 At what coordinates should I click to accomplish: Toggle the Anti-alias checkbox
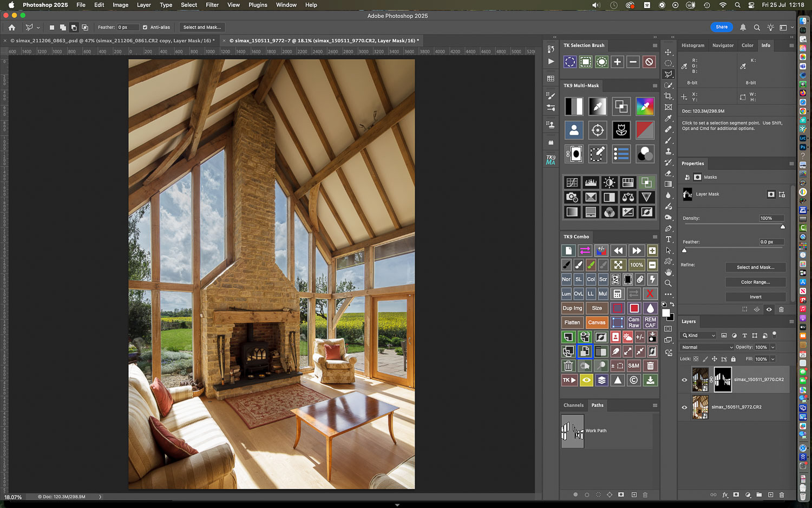pos(145,27)
